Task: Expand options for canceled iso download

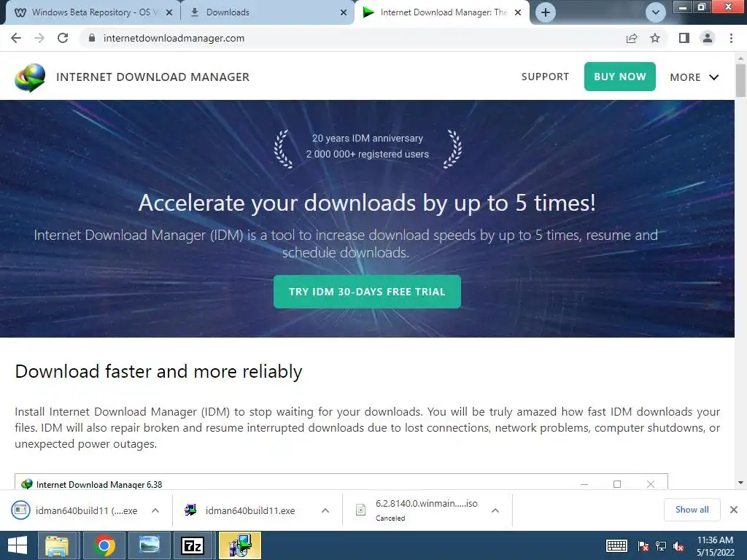Action: point(495,510)
